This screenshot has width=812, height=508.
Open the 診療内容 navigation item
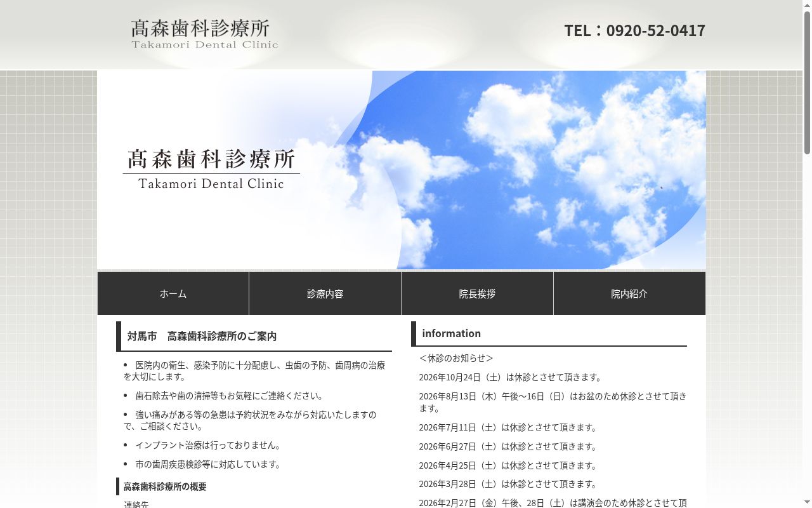(x=325, y=293)
